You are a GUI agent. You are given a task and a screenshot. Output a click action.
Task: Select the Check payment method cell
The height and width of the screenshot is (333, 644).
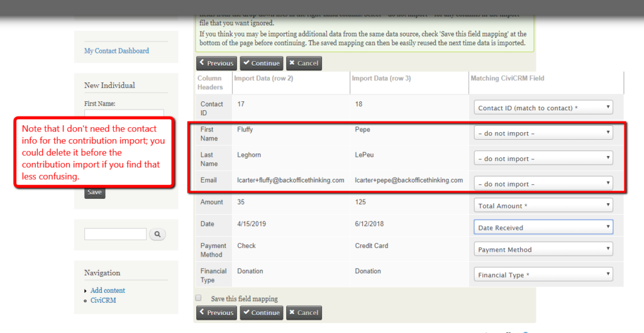[247, 246]
